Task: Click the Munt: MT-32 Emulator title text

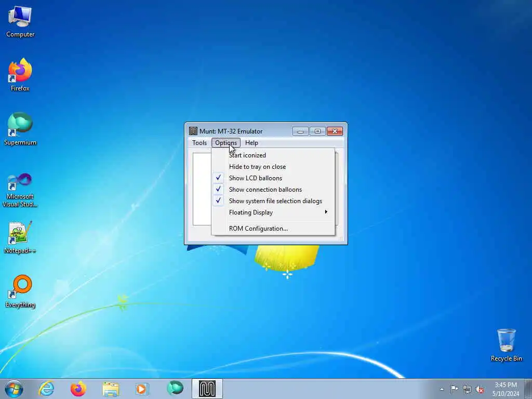Action: point(231,131)
